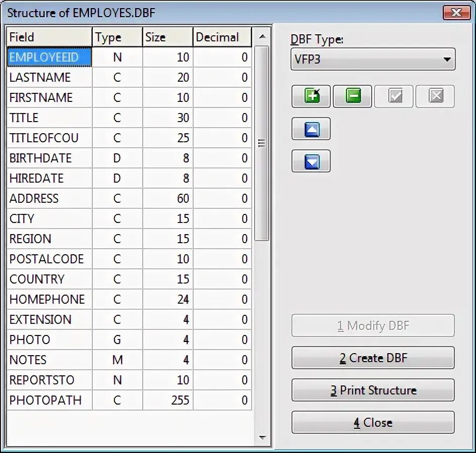The width and height of the screenshot is (476, 453).
Task: Select the COUNTRY field cell
Action: click(49, 279)
